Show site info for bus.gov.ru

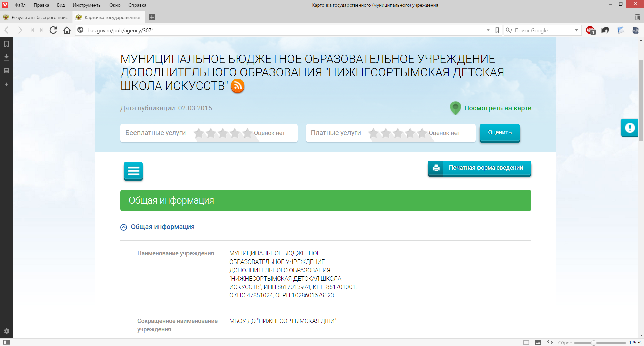80,30
